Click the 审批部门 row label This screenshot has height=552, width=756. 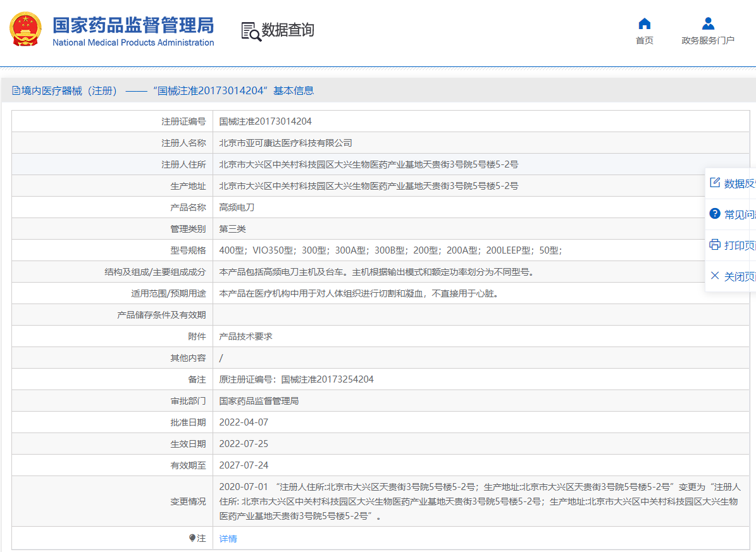point(188,401)
